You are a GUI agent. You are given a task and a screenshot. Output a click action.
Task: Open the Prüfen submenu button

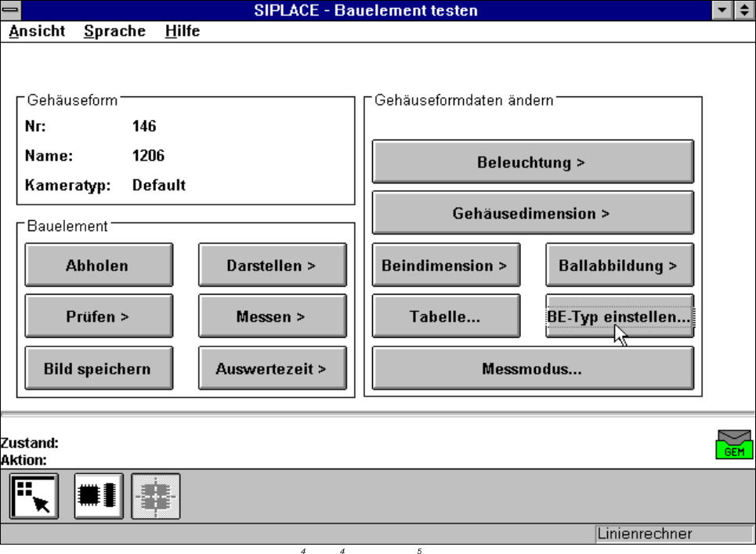tap(99, 316)
